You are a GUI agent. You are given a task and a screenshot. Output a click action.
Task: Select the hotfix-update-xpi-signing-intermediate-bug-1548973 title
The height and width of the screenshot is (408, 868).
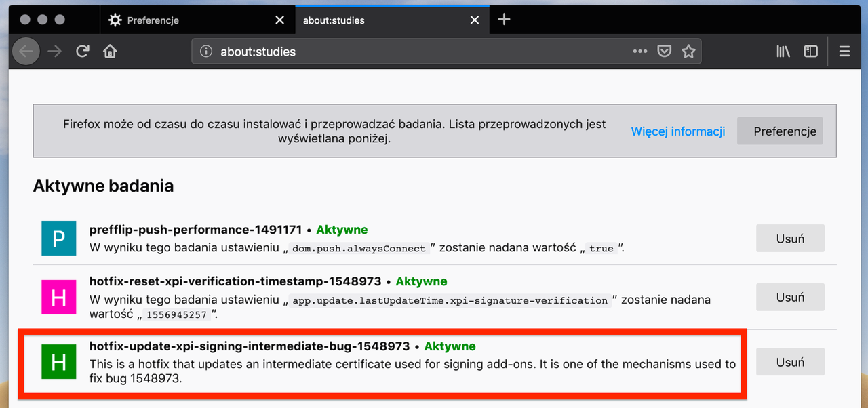250,346
